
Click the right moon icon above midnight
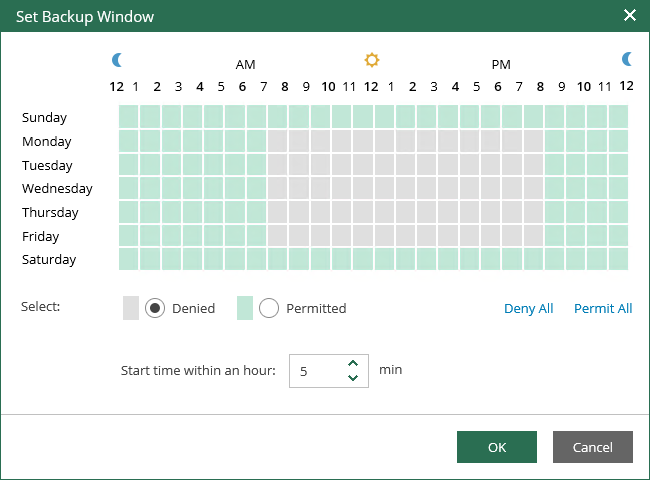[627, 59]
